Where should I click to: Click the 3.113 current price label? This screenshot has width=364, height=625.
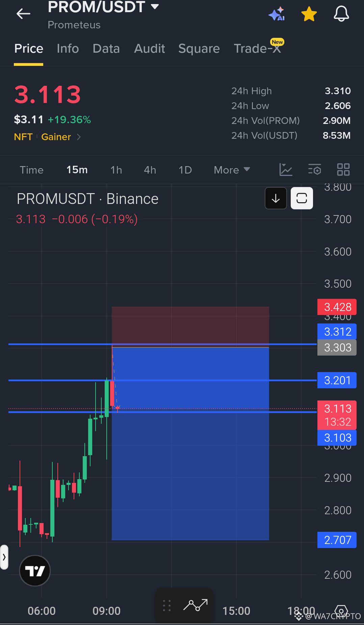pos(337,415)
